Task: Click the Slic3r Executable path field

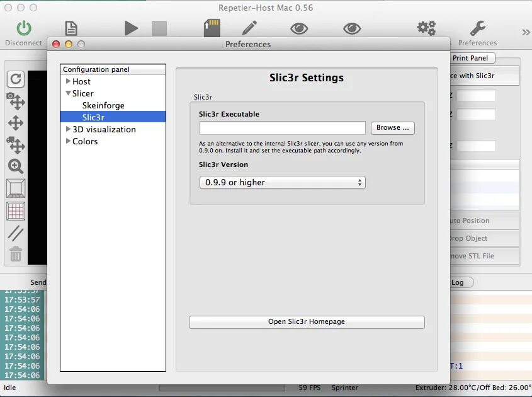Action: pyautogui.click(x=282, y=128)
